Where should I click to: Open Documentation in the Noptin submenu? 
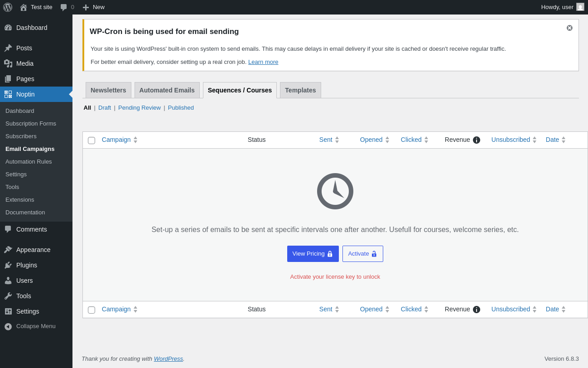pos(25,212)
